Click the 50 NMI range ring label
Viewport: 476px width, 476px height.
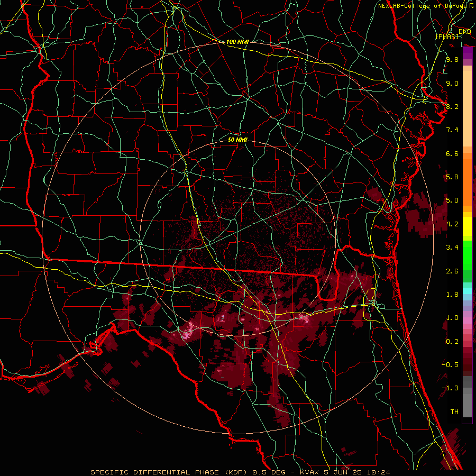coord(237,140)
